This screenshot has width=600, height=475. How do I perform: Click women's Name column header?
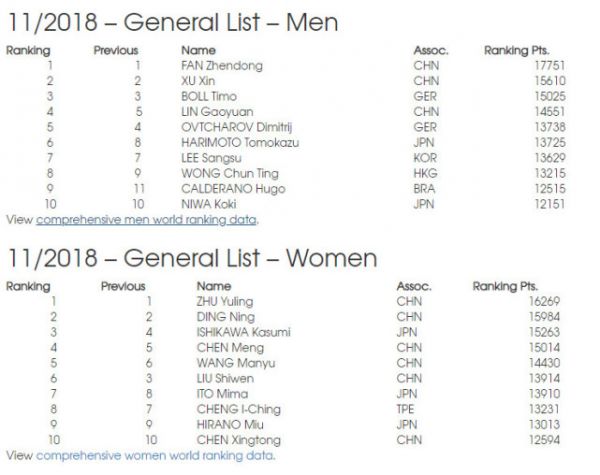pyautogui.click(x=214, y=286)
